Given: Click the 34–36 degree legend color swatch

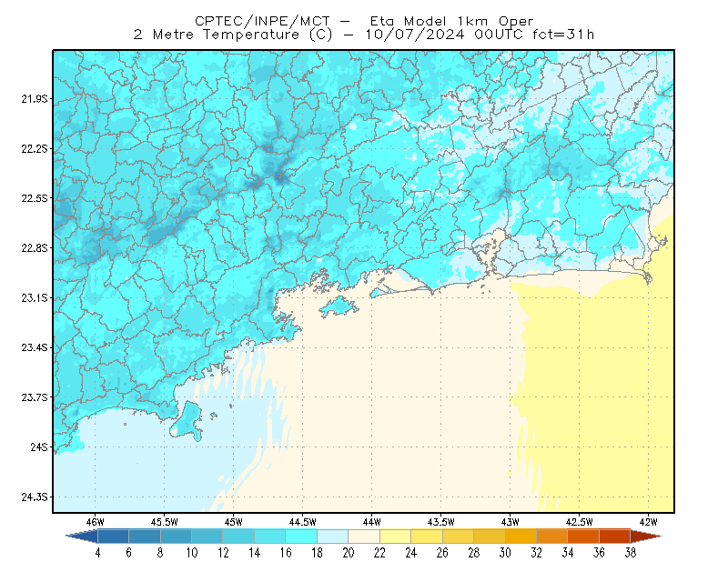Looking at the screenshot, I should (x=583, y=537).
